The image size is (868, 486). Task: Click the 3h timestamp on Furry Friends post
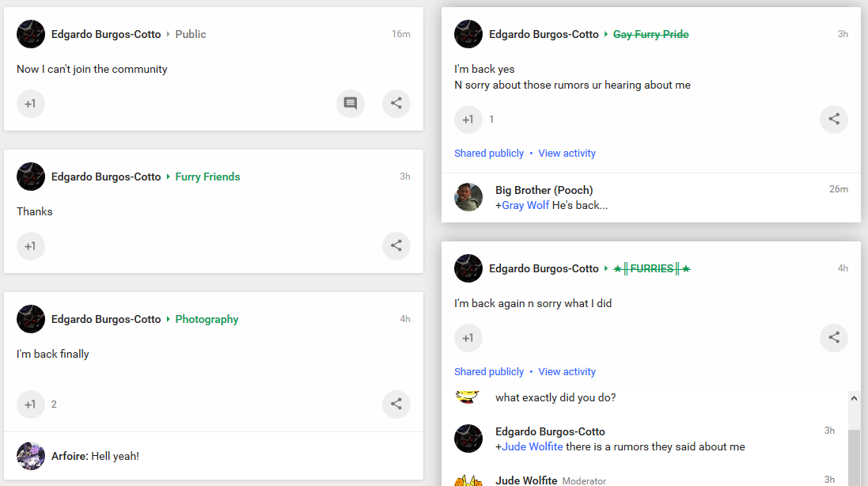(405, 177)
